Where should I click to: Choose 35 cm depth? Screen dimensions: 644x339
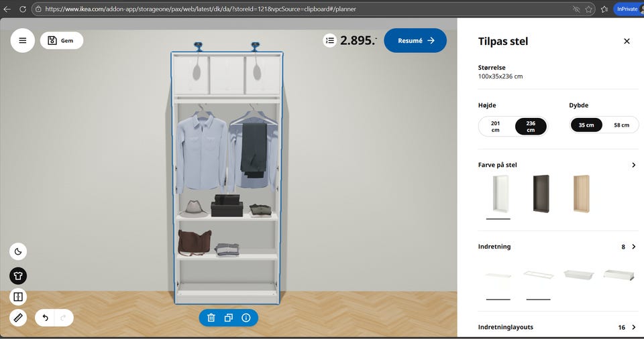tap(586, 125)
